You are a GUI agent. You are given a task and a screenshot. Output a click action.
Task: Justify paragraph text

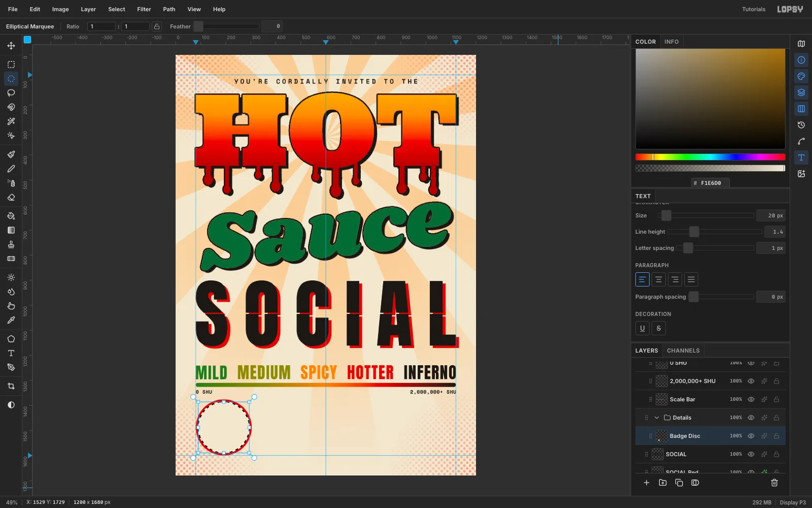tap(691, 279)
